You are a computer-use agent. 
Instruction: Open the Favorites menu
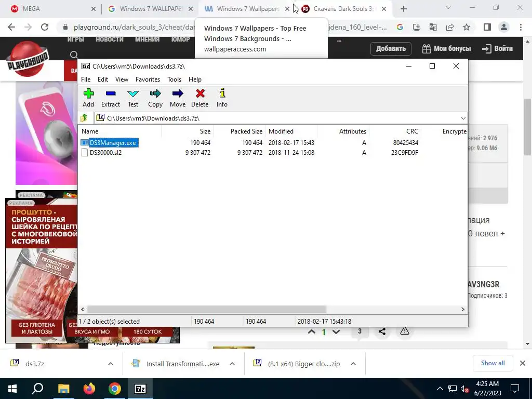148,79
